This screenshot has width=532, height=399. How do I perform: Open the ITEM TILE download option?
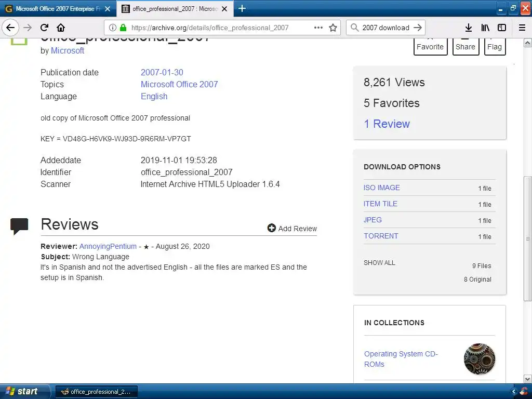click(380, 204)
